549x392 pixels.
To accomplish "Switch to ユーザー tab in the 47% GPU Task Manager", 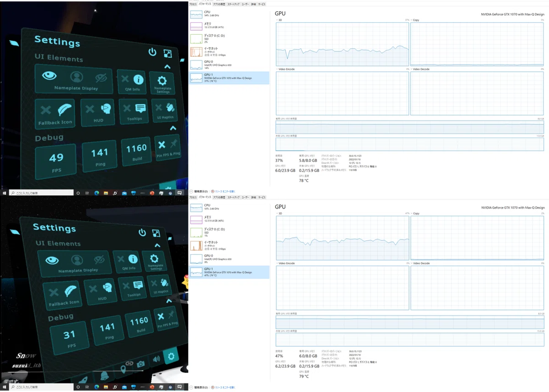I will (x=245, y=197).
